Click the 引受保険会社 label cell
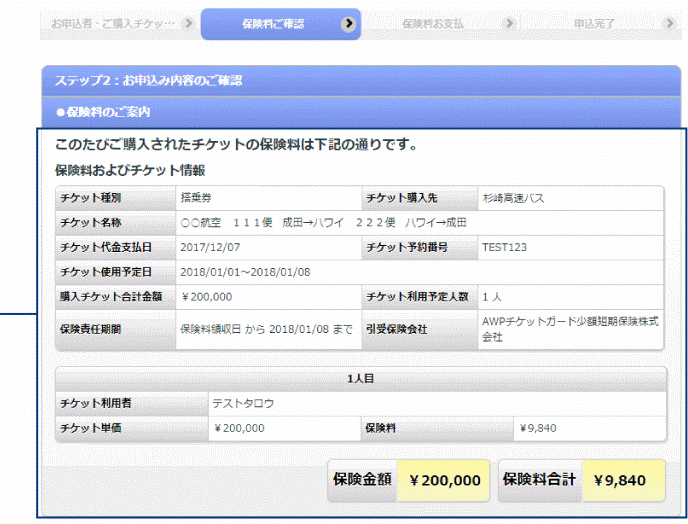 tap(419, 330)
